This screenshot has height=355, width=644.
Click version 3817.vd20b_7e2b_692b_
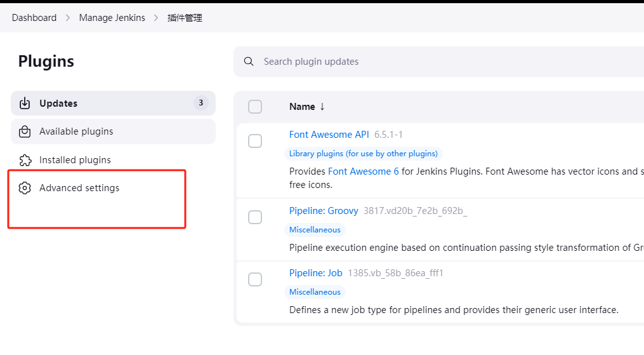pos(415,211)
